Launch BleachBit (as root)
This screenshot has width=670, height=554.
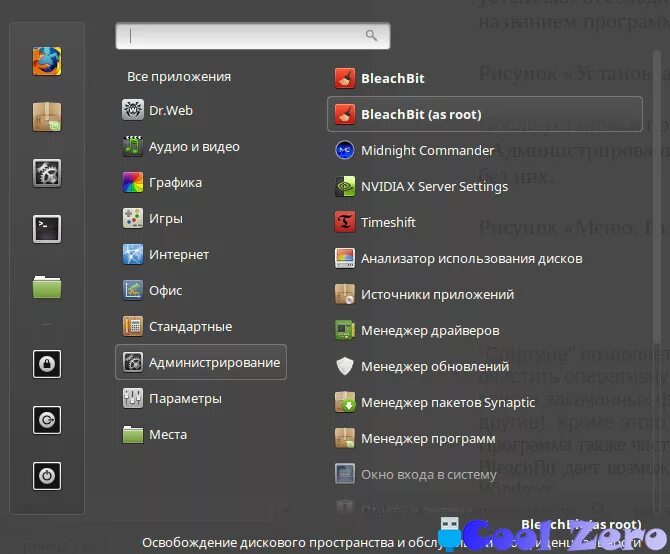485,114
